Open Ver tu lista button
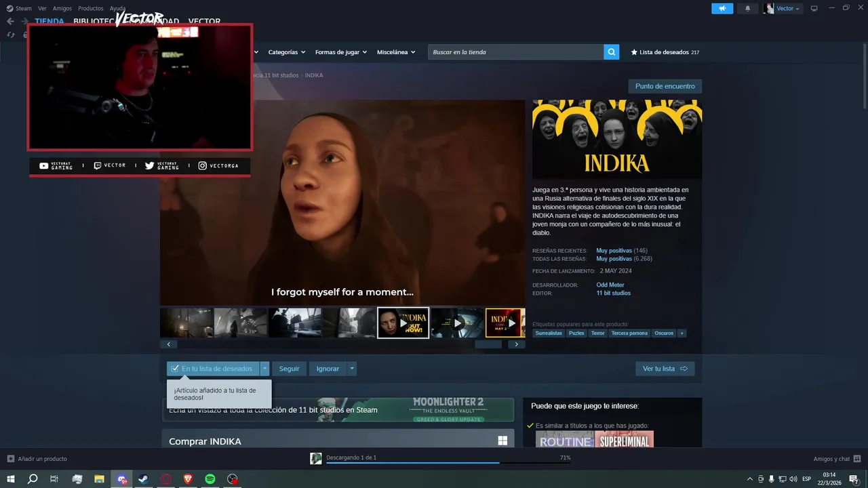Image resolution: width=868 pixels, height=488 pixels. click(x=665, y=369)
